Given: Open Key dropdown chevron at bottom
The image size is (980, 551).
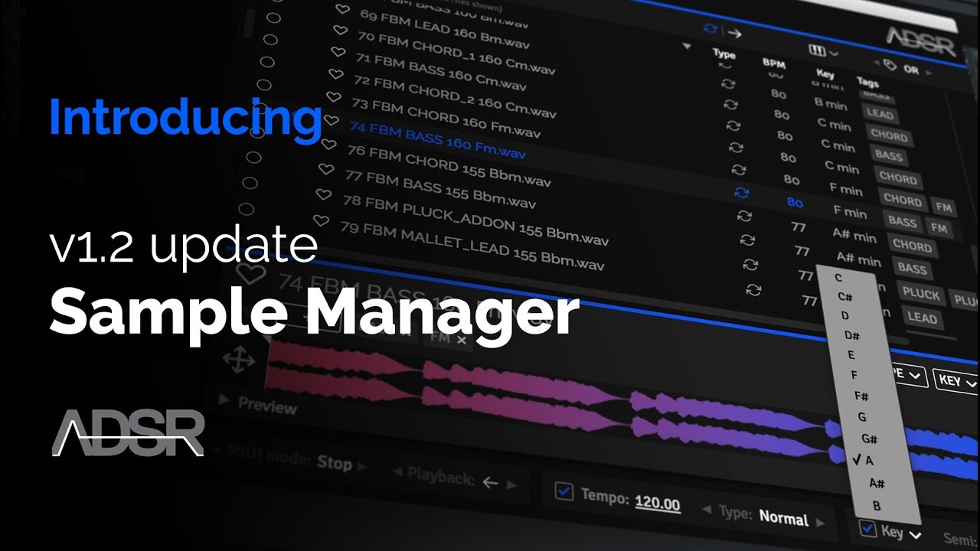Looking at the screenshot, I should (x=915, y=535).
